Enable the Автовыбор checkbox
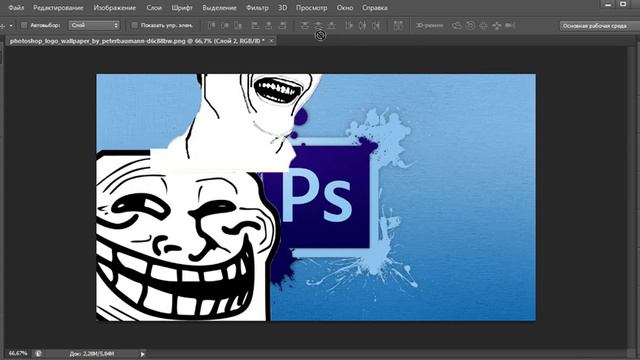Image resolution: width=640 pixels, height=360 pixels. point(24,25)
